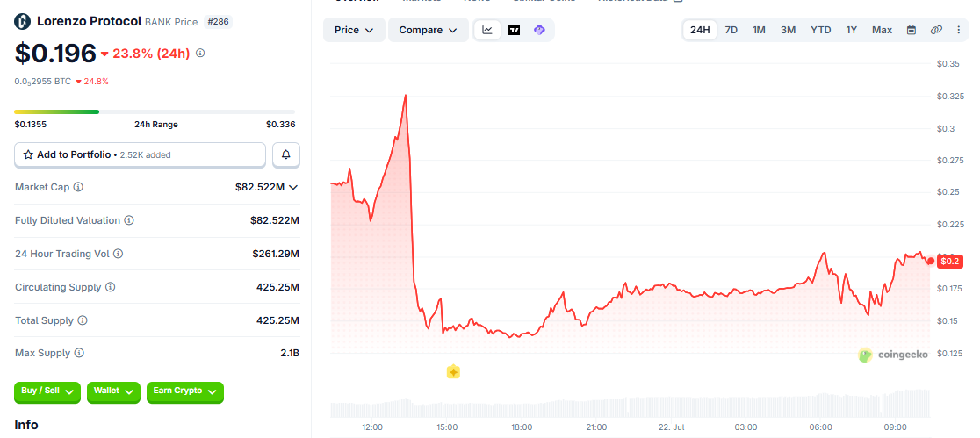
Task: Open the Max Supply info icon
Action: pos(79,353)
